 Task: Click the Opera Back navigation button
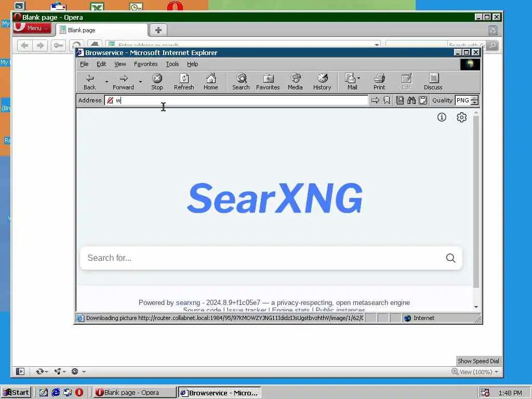[25, 46]
